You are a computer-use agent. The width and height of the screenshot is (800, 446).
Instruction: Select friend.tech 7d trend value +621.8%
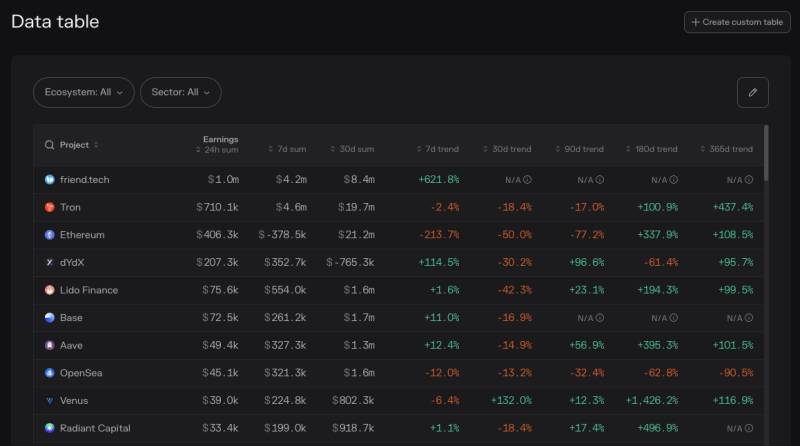coord(439,180)
